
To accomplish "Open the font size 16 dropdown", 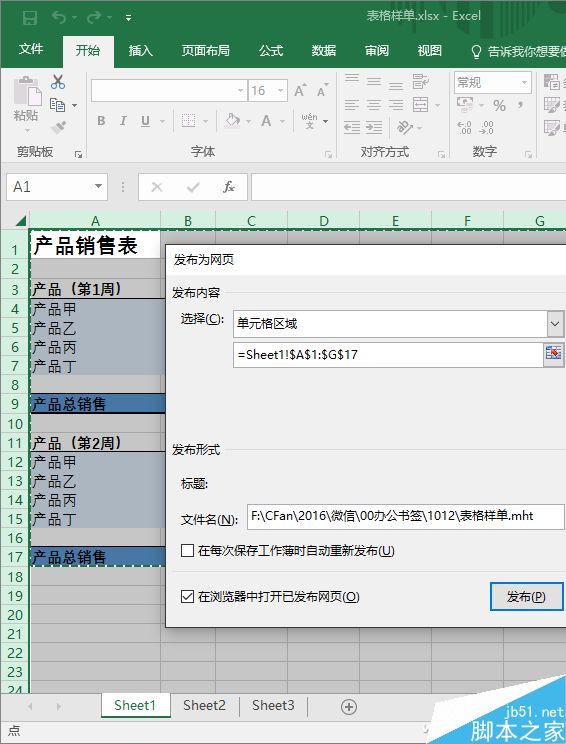I will 280,91.
